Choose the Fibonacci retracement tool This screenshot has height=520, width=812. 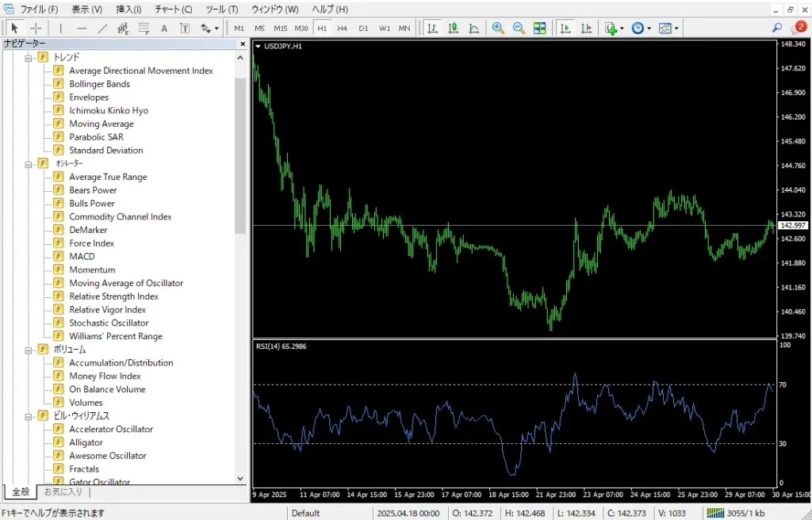tap(144, 28)
